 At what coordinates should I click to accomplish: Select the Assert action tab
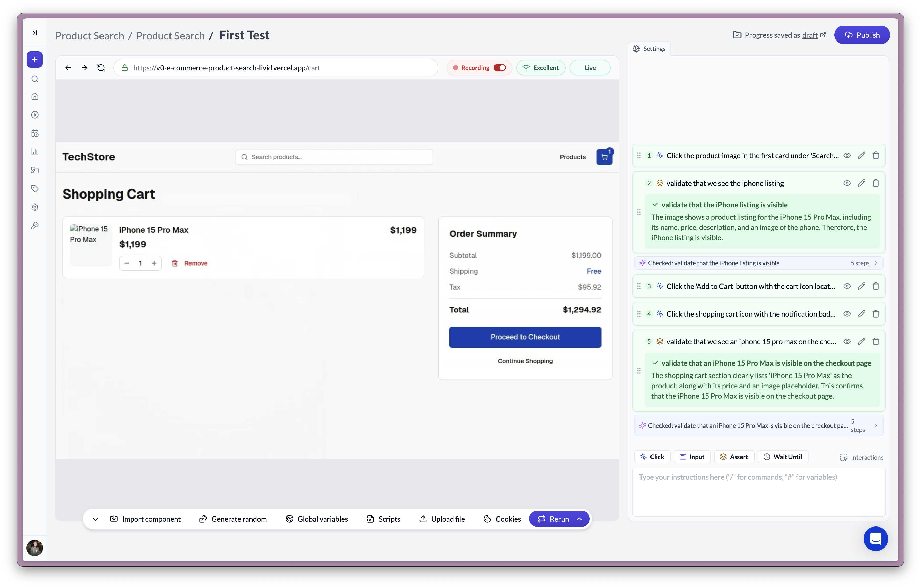tap(734, 457)
